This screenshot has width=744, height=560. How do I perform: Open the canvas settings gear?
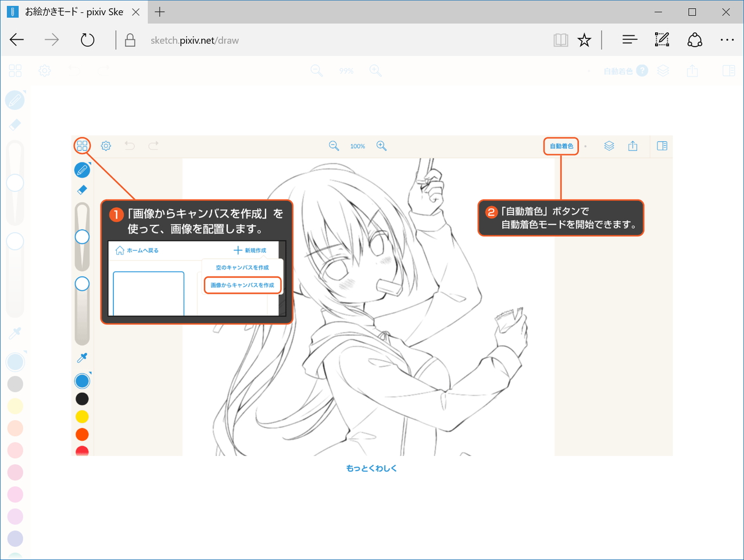[106, 146]
